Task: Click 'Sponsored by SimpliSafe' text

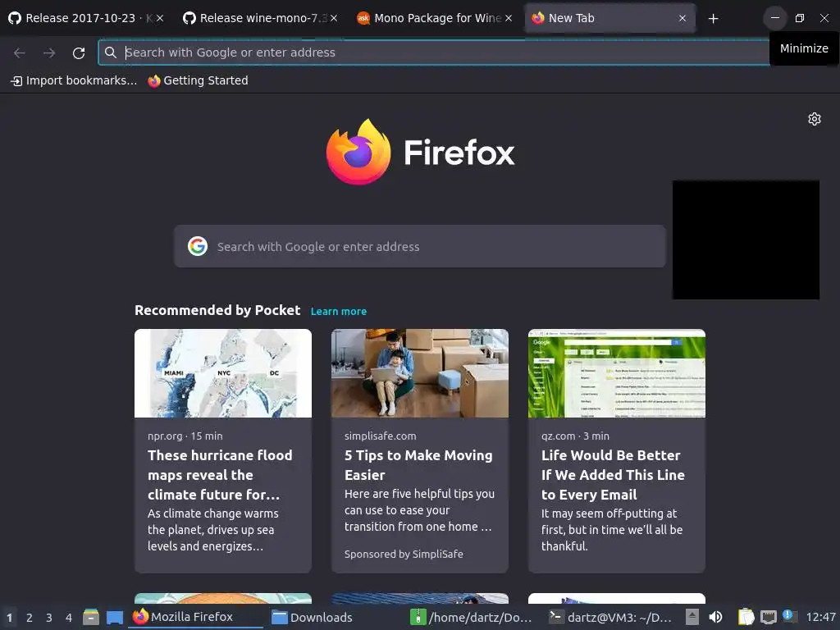Action: (x=404, y=554)
